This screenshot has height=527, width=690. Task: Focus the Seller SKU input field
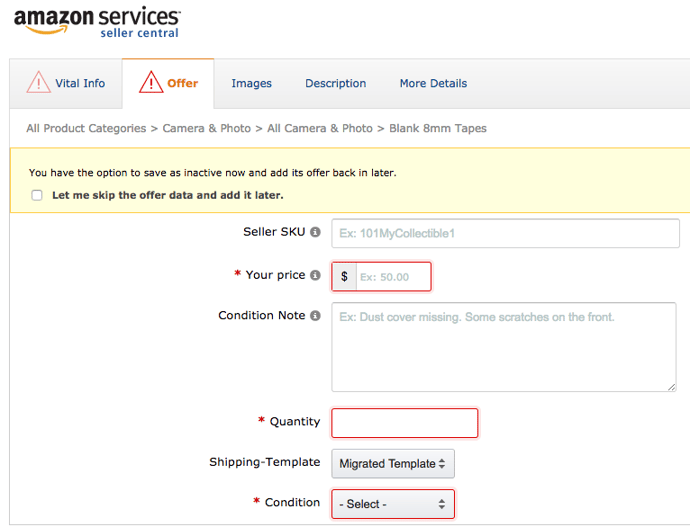click(x=505, y=233)
